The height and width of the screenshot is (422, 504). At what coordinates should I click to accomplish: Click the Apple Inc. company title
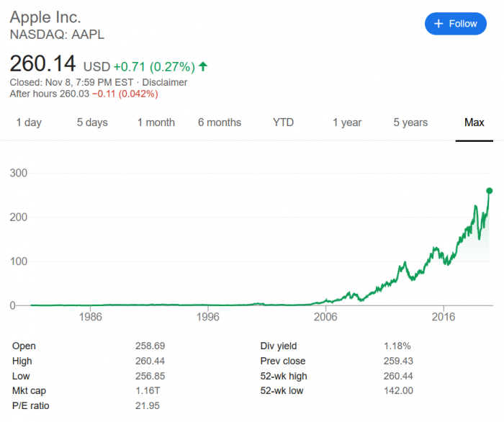click(45, 17)
